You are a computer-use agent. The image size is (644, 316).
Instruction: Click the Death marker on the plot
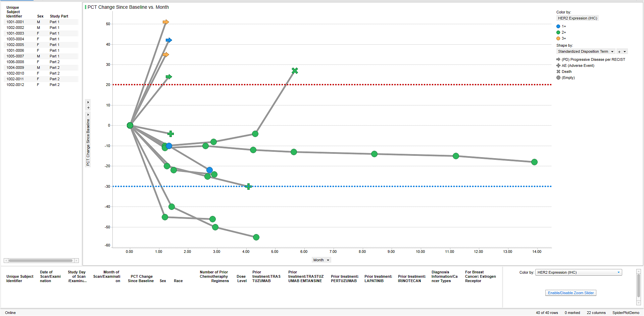click(295, 71)
